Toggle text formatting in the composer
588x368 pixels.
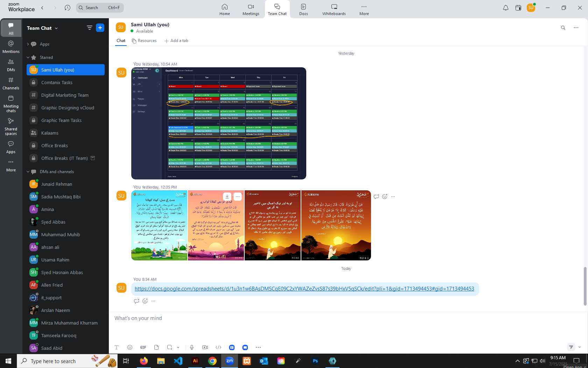[117, 347]
